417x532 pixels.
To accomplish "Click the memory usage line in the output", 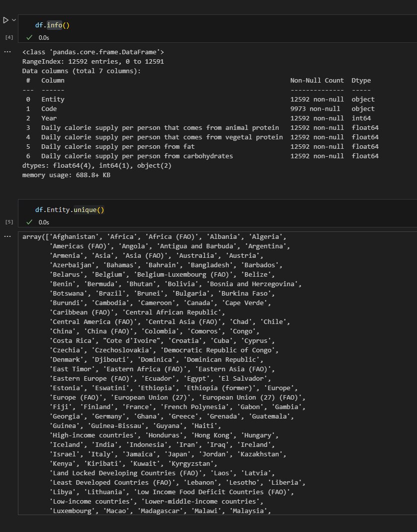I will coord(66,175).
